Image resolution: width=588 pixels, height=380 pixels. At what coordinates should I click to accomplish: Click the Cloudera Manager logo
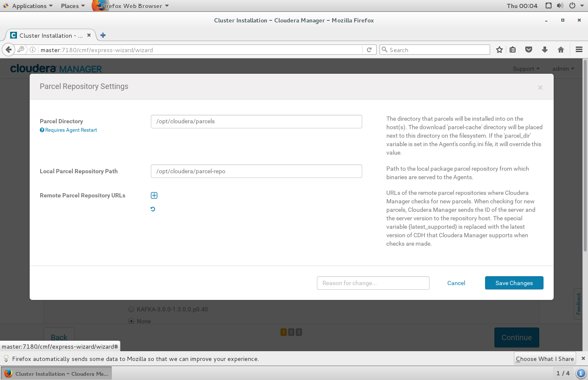coord(56,69)
